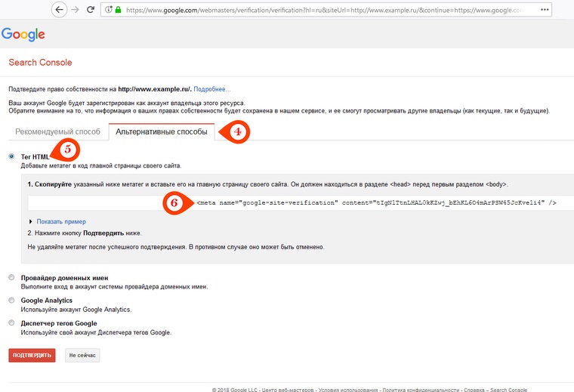574x392 pixels.
Task: Click the green padlock security icon
Action: click(x=119, y=11)
